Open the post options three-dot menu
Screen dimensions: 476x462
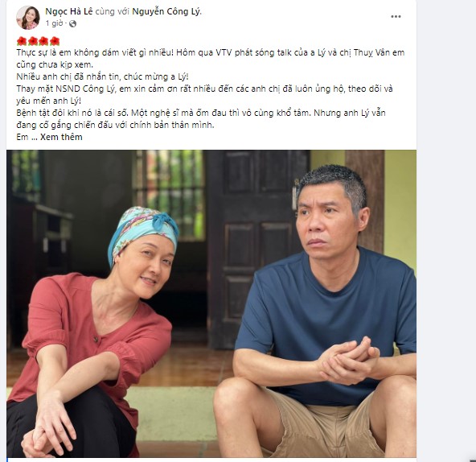396,17
